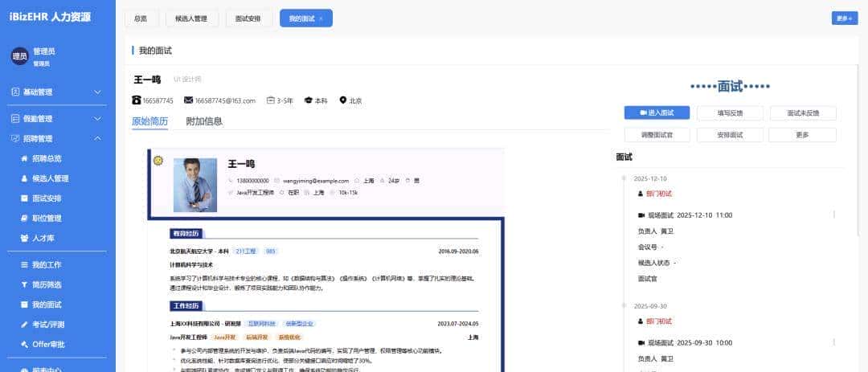The width and height of the screenshot is (868, 372).
Task: Click the 安排面试 button
Action: [730, 135]
